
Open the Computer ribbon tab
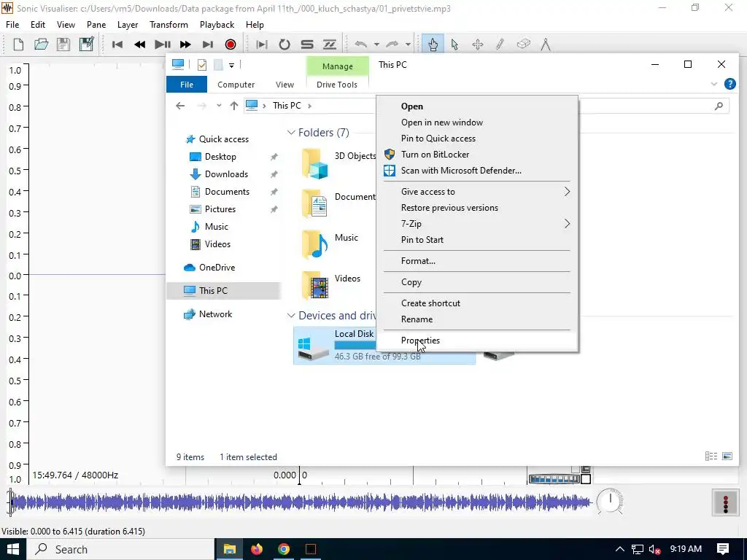tap(236, 85)
